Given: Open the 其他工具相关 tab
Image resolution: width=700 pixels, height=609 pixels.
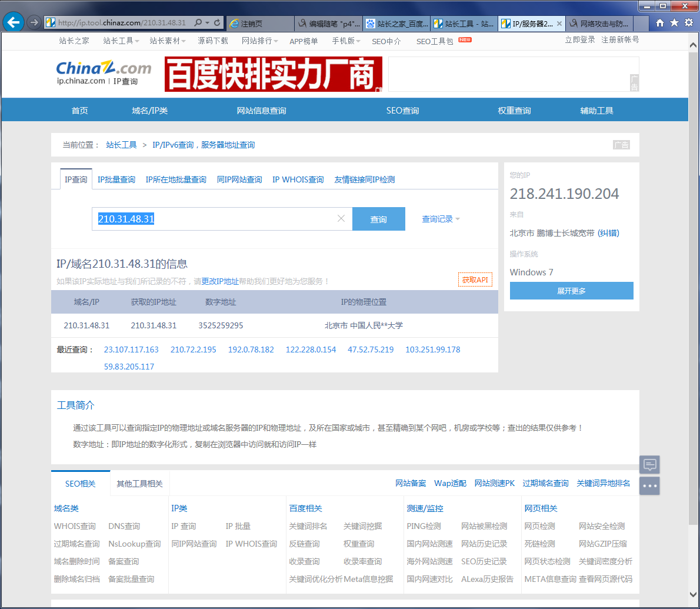Looking at the screenshot, I should [139, 484].
